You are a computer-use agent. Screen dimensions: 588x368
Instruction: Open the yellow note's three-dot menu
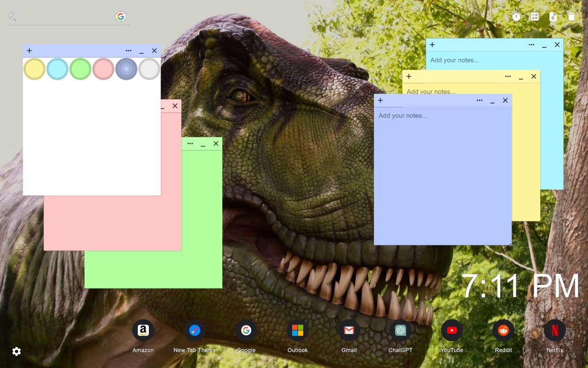click(508, 76)
